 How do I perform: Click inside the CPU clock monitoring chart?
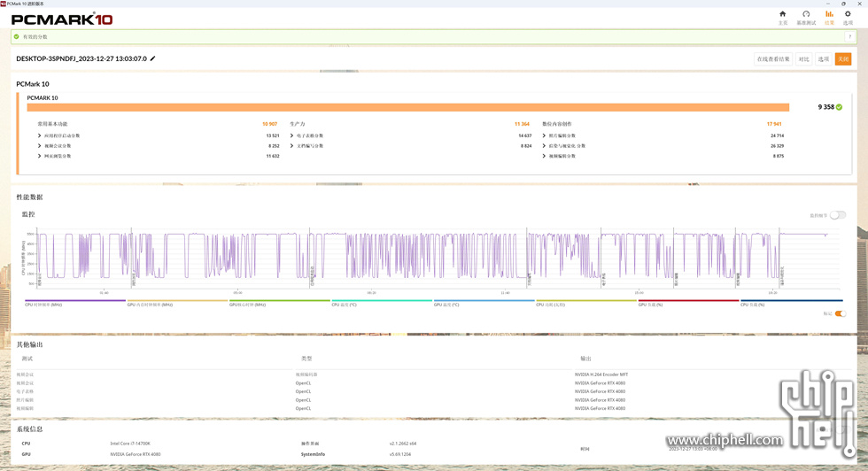(x=438, y=258)
